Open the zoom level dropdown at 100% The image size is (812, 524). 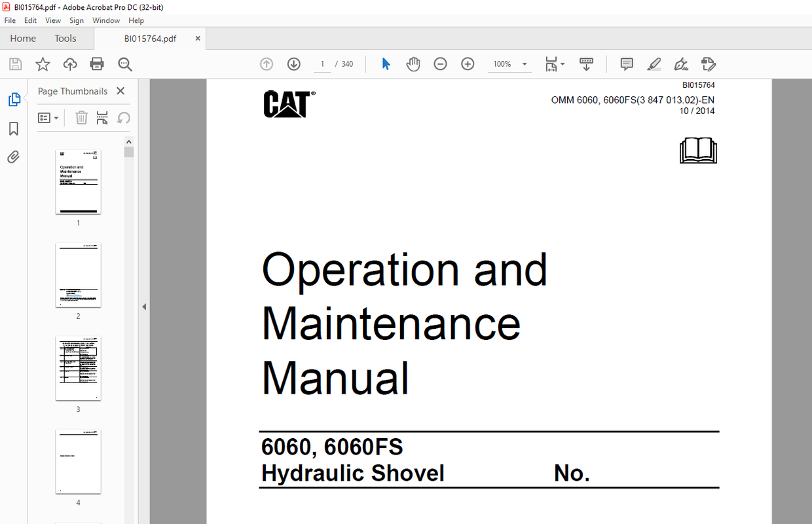pyautogui.click(x=509, y=64)
